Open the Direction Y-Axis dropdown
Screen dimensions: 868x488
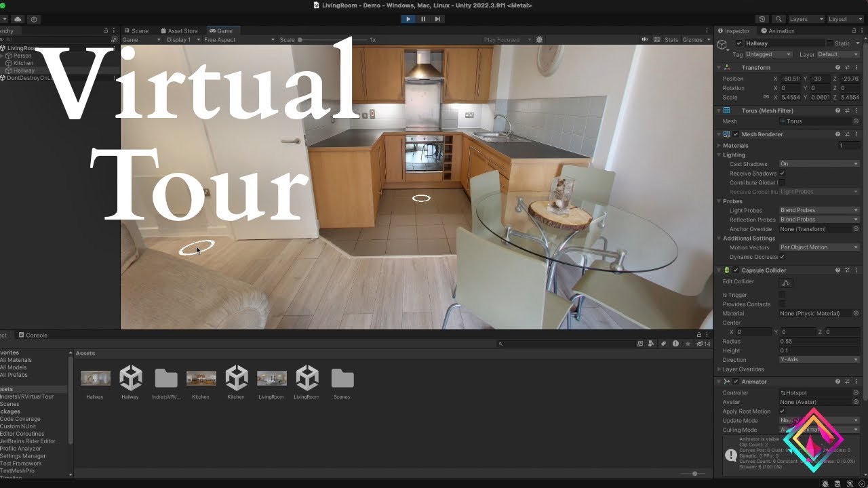pyautogui.click(x=819, y=360)
